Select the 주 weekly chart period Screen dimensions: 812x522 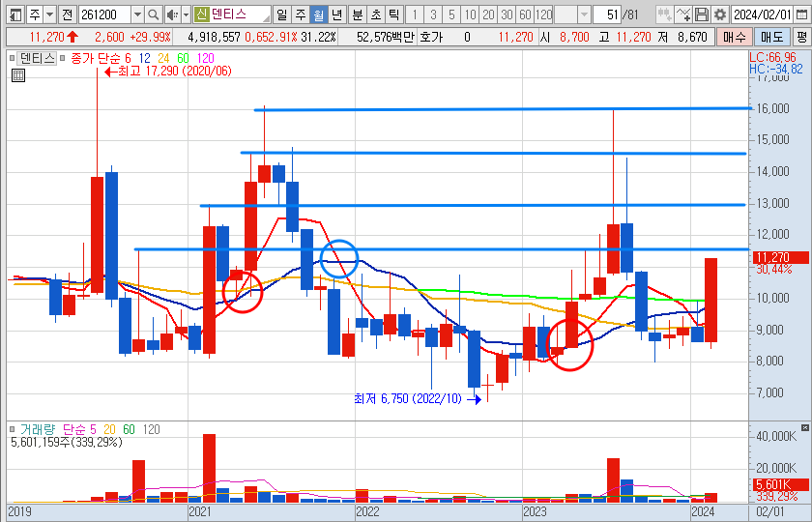pos(301,14)
